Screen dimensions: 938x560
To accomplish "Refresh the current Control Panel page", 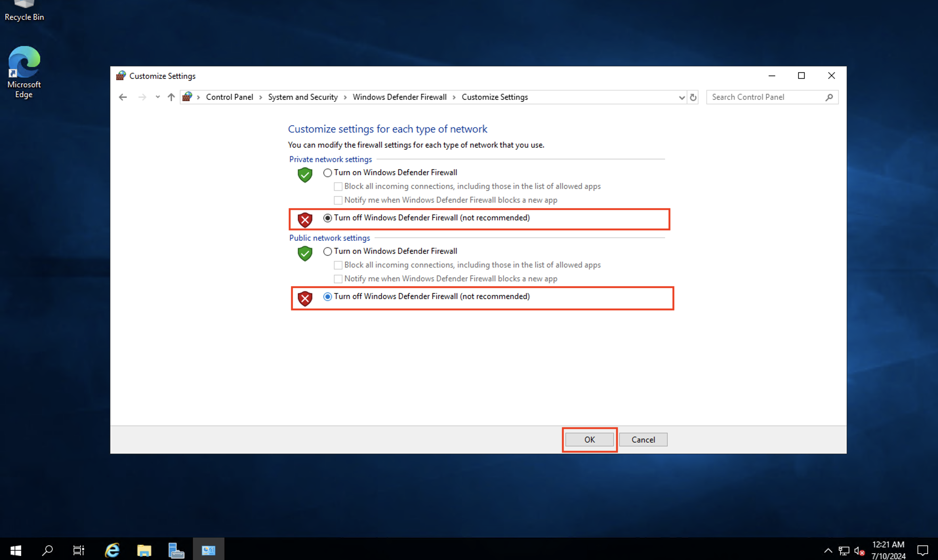I will 693,97.
